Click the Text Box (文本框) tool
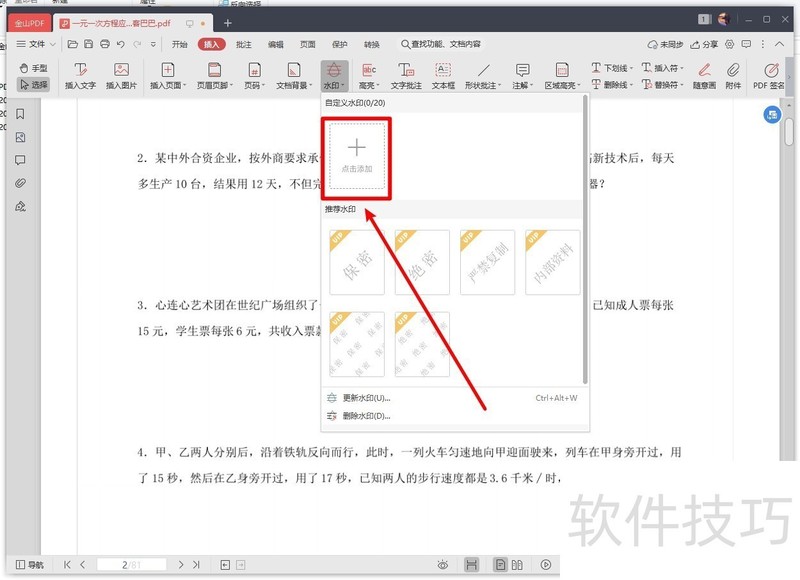Viewport: 800px width, 580px height. point(443,75)
